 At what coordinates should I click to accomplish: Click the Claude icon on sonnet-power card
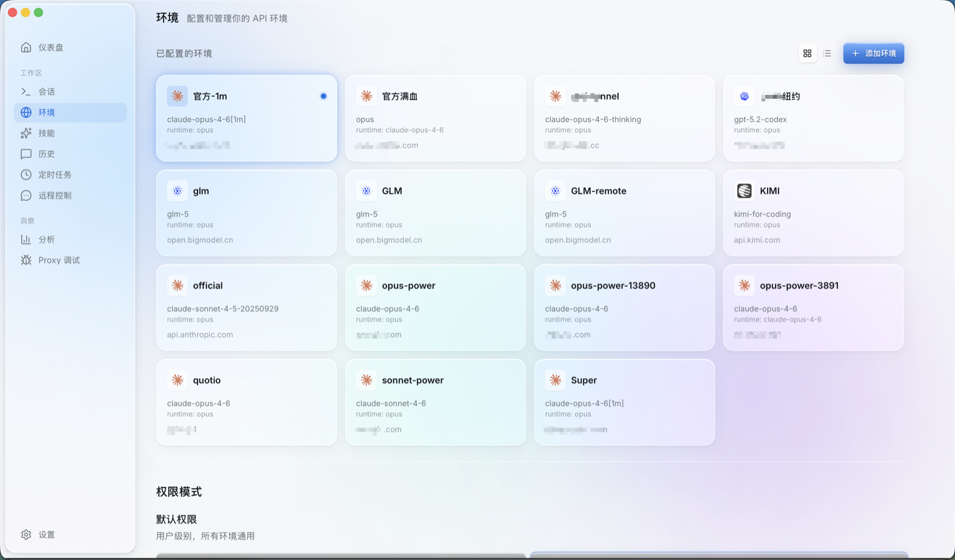366,380
